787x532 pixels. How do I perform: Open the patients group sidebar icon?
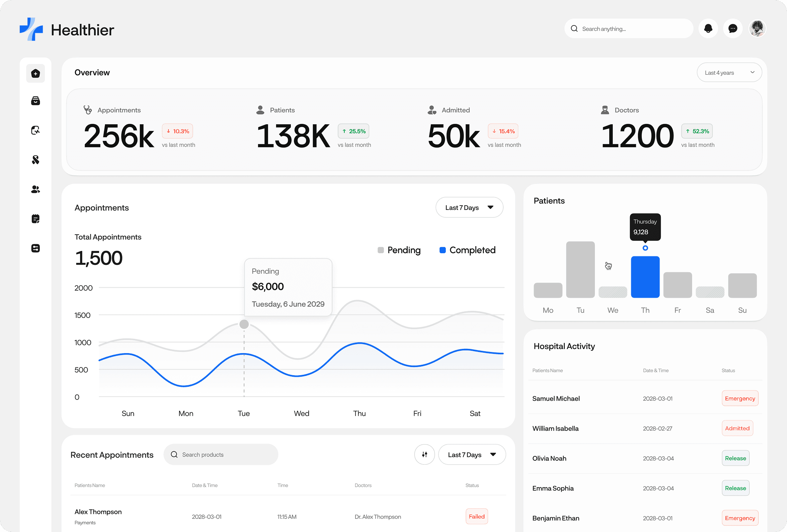[36, 189]
